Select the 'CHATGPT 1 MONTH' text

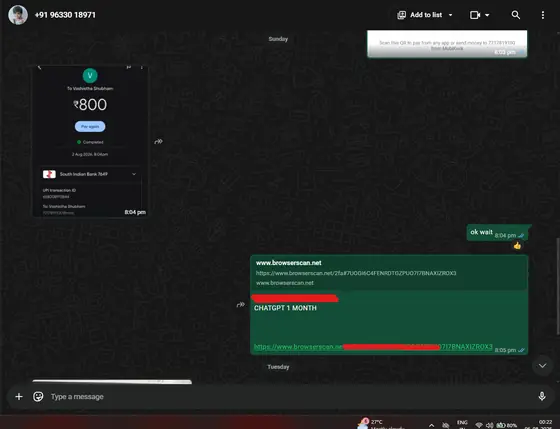[285, 308]
